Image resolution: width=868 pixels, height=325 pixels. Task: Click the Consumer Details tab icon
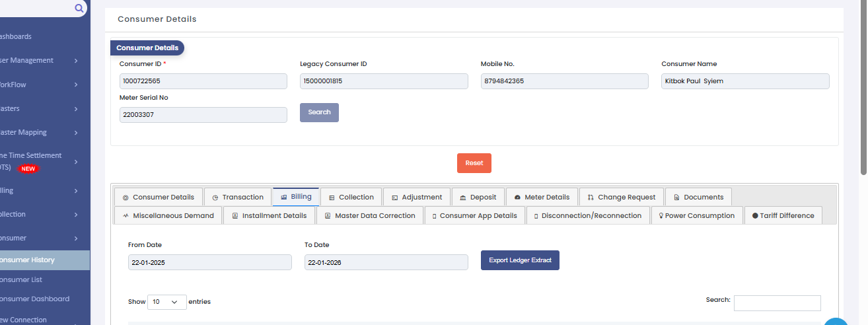[x=126, y=198]
